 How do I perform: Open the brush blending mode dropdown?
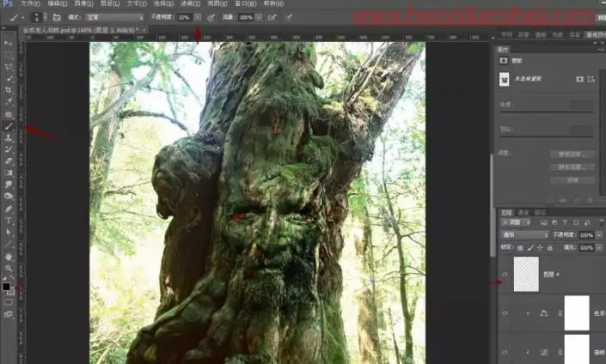115,17
